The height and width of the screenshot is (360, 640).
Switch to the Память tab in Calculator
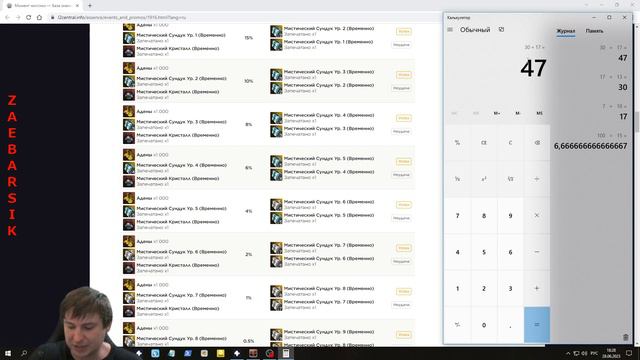594,31
